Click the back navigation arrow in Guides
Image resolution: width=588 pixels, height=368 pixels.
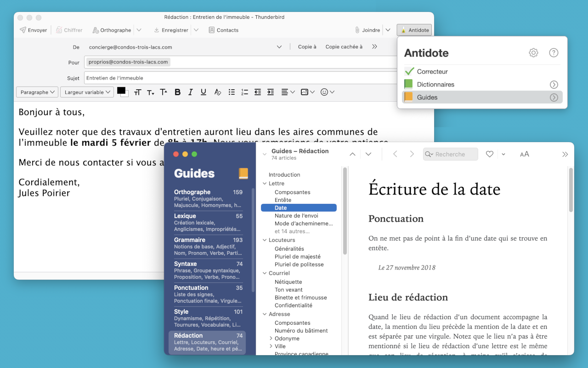(x=395, y=154)
